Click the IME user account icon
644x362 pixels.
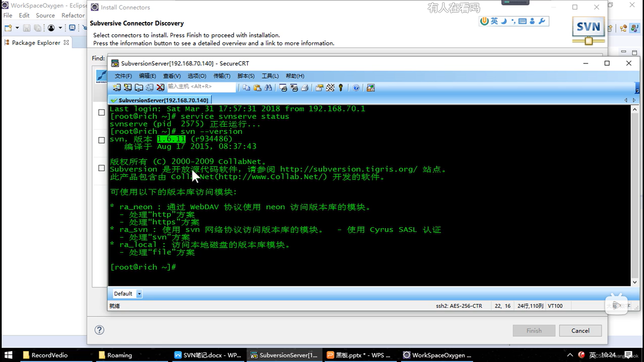coord(532,21)
